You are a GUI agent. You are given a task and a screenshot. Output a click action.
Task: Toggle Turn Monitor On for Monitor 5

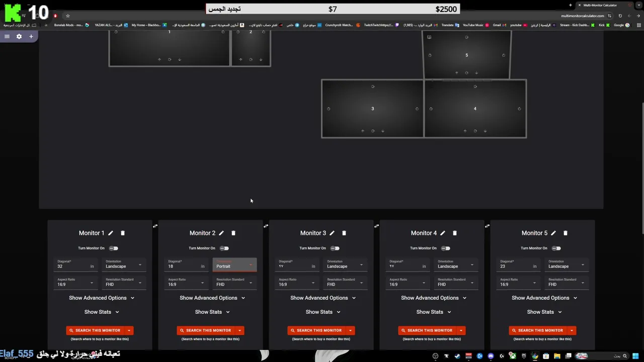(556, 248)
